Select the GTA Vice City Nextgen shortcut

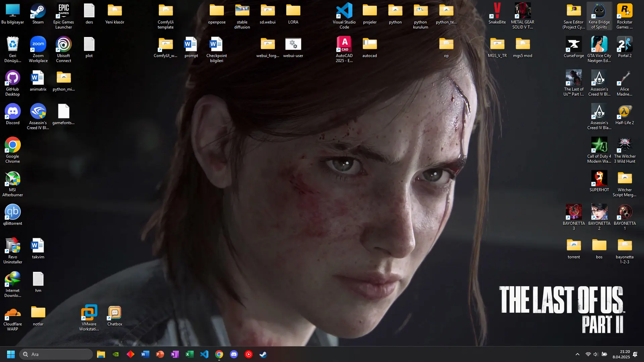tap(599, 50)
